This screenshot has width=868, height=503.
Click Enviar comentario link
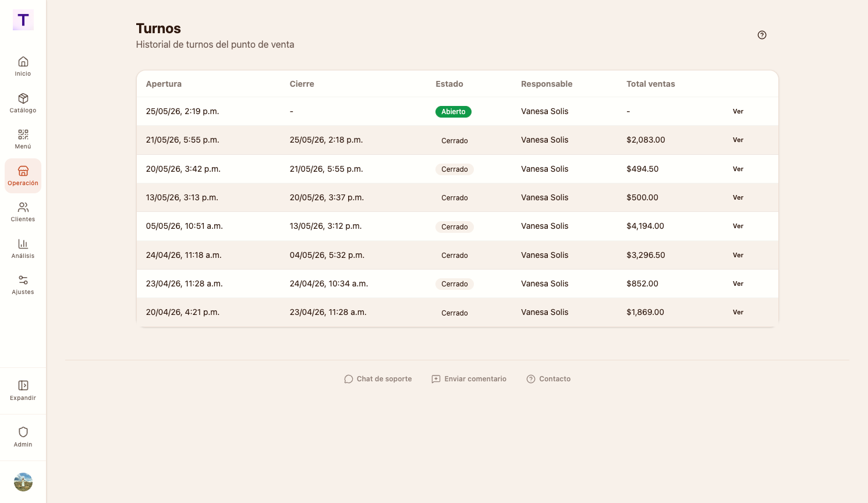point(469,379)
